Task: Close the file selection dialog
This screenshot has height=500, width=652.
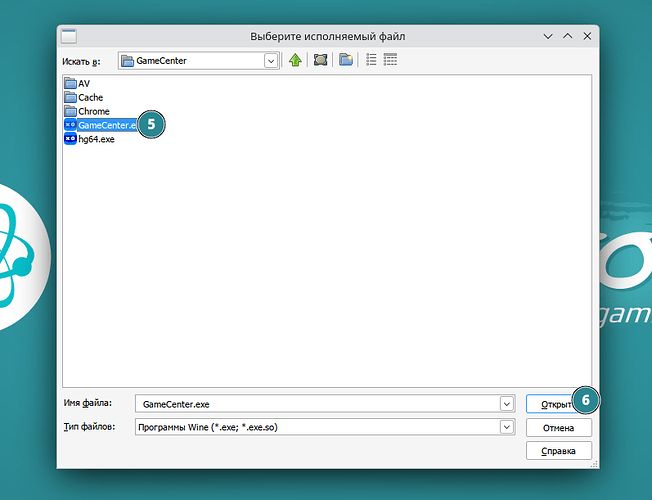Action: [587, 36]
